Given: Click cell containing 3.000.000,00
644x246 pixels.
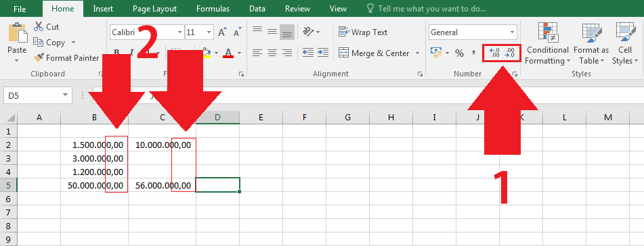Looking at the screenshot, I should tap(94, 158).
